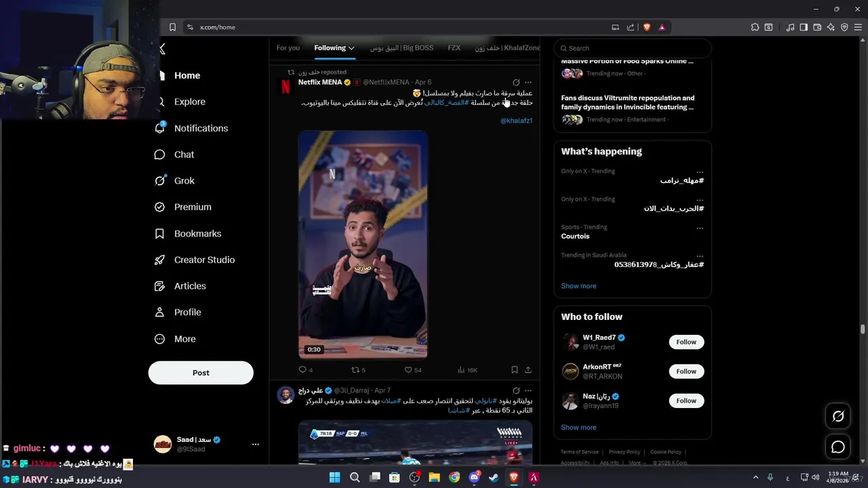Switch to the For you tab
868x488 pixels.
point(288,48)
